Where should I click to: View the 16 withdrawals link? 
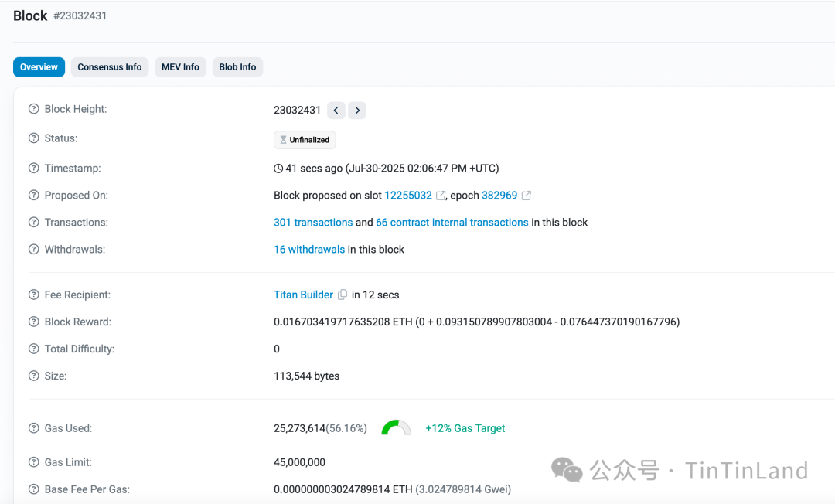[x=309, y=250]
